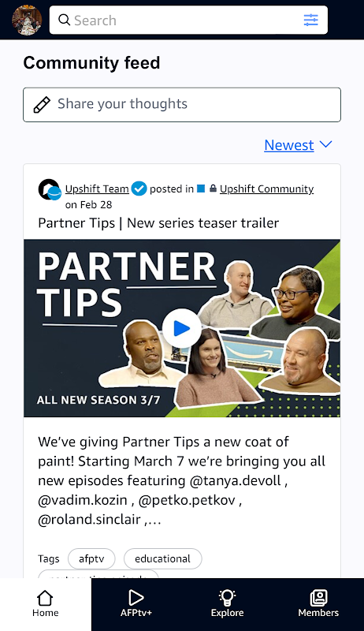The image size is (364, 631).
Task: Open the Upshift Team profile link
Action: click(x=97, y=189)
